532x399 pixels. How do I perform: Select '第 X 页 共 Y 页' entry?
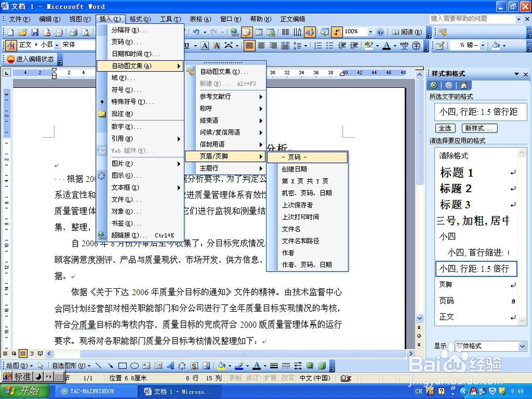click(x=307, y=181)
